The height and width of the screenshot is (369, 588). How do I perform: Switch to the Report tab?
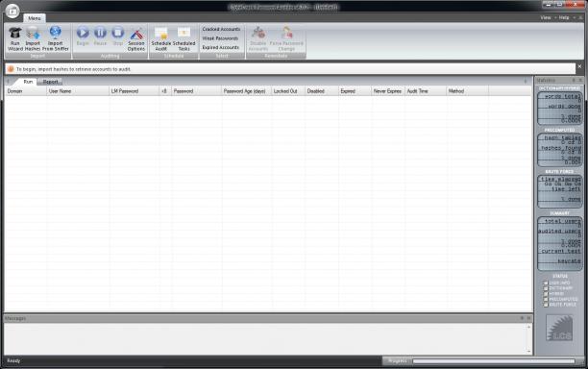pos(50,82)
